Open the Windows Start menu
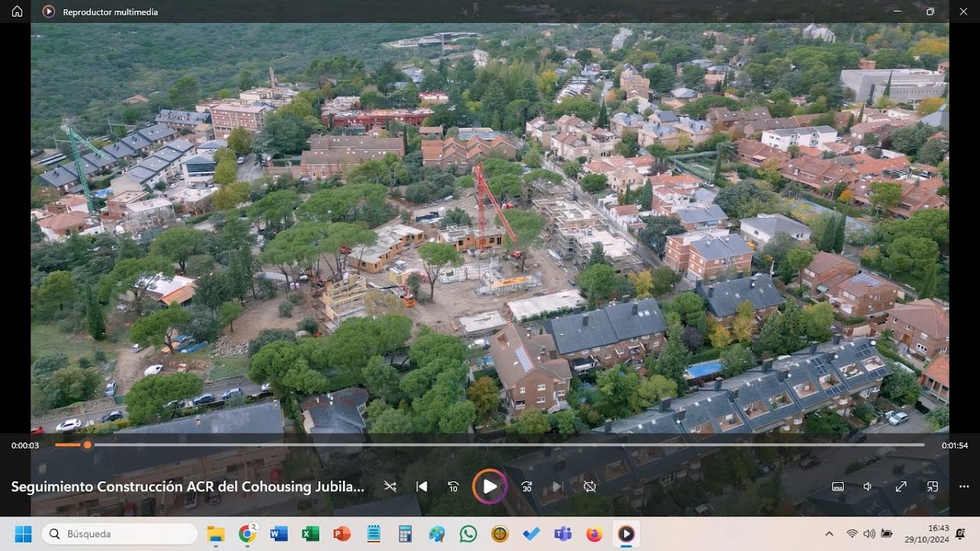 [x=23, y=533]
